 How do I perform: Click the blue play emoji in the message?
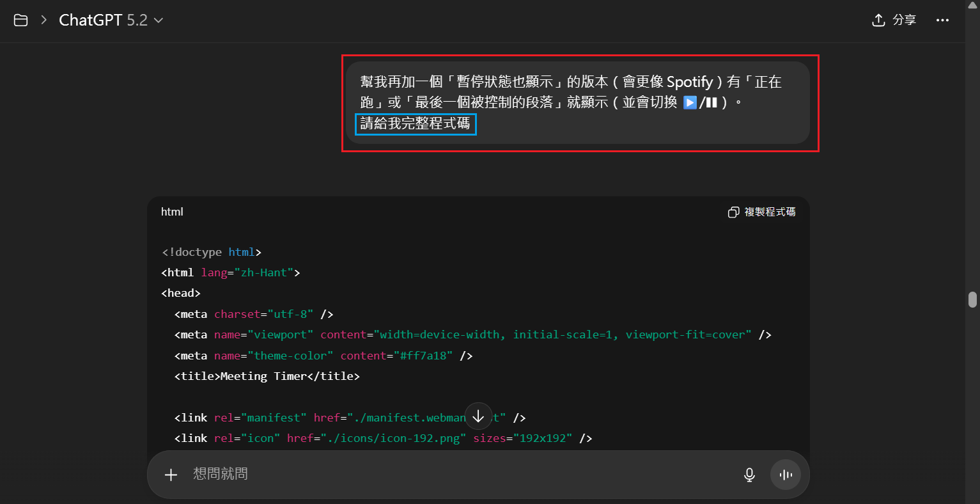690,102
